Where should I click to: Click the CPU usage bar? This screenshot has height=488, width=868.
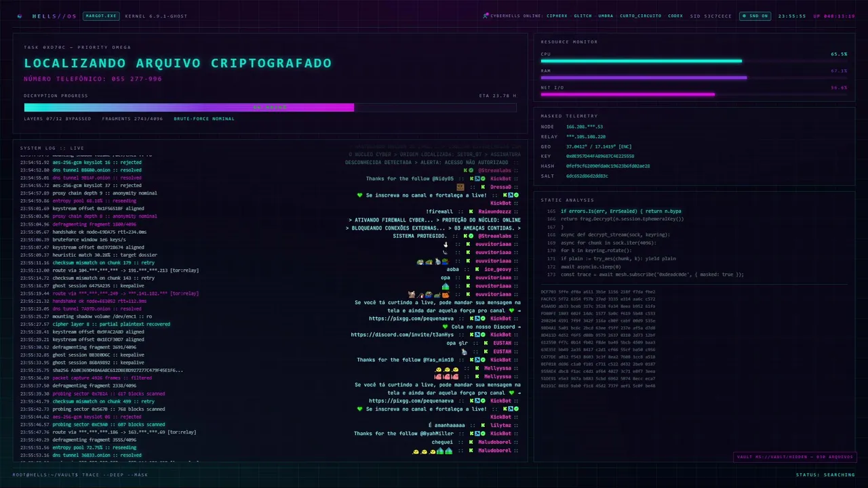click(x=694, y=60)
